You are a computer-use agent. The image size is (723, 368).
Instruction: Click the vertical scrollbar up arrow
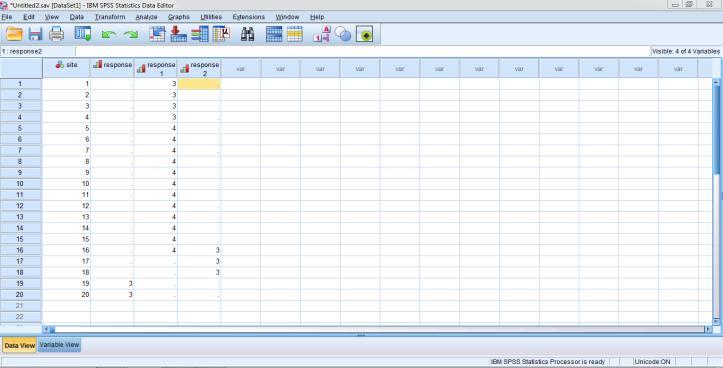717,82
